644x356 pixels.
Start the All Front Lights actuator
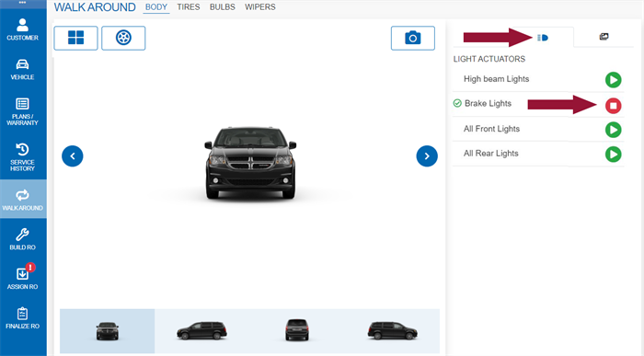point(614,130)
